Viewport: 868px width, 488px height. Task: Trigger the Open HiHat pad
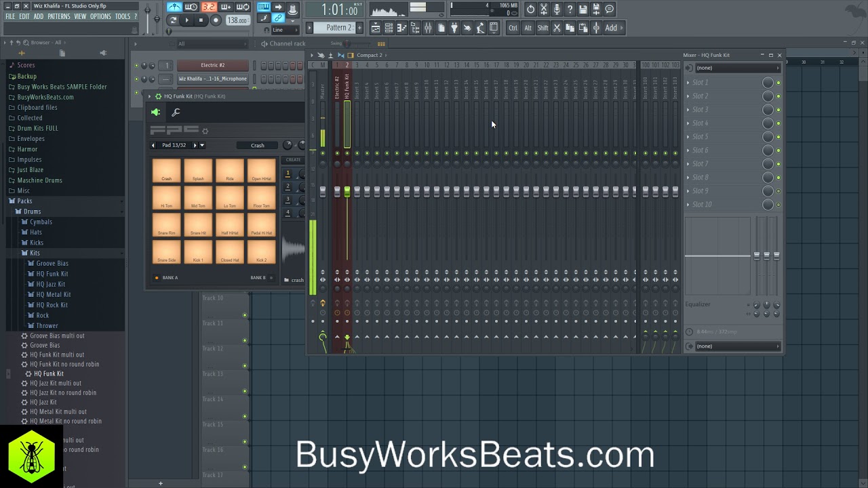click(261, 170)
